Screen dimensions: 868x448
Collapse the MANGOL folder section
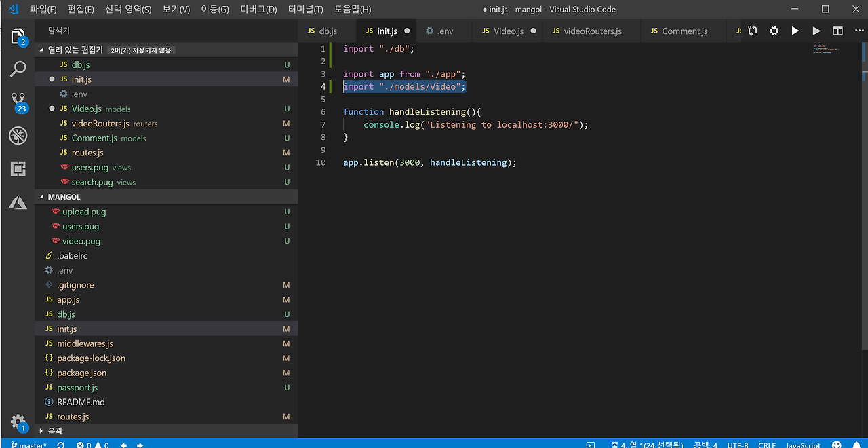(x=42, y=197)
